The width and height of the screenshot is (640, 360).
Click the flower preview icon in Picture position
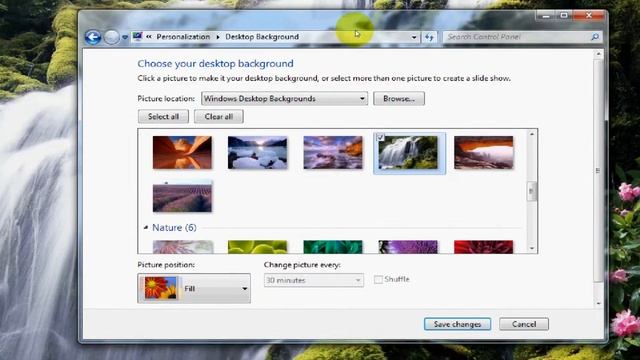(x=160, y=288)
